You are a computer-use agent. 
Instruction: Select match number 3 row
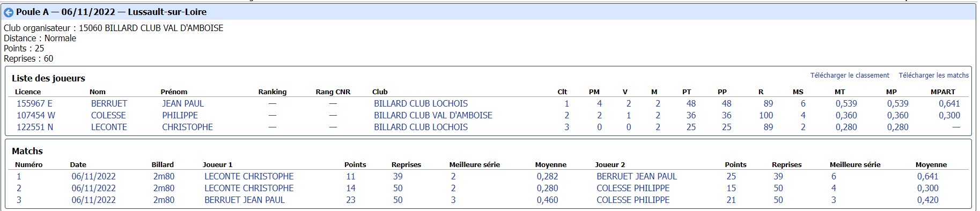[489, 200]
